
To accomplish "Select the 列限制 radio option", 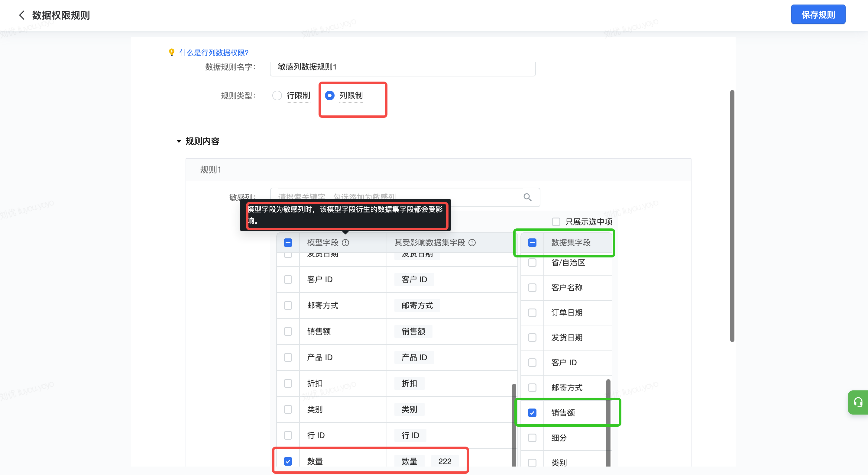I will tap(329, 95).
